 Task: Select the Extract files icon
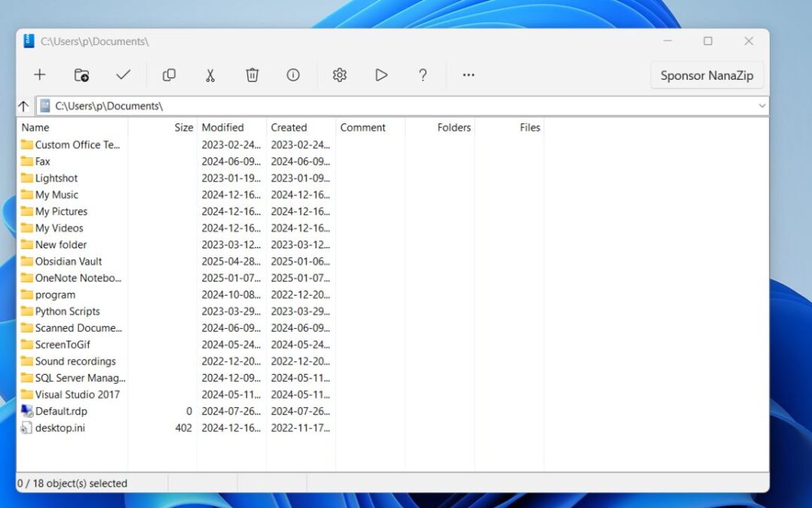pos(82,75)
